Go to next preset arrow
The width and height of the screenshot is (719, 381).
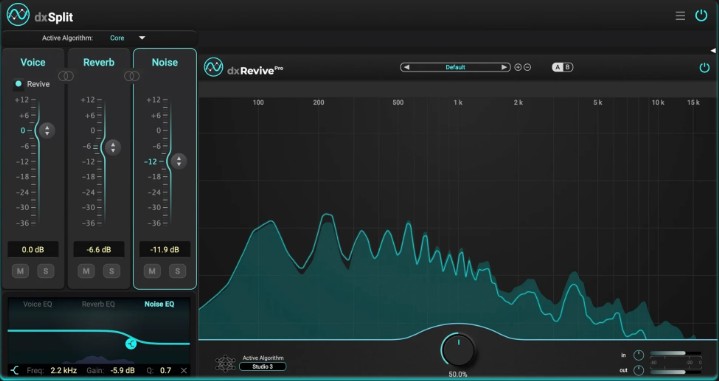coord(504,67)
